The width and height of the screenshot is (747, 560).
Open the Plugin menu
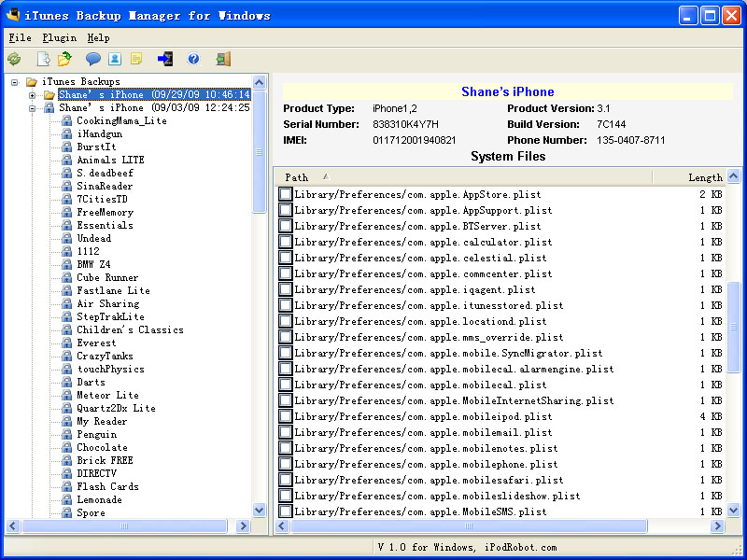[60, 37]
